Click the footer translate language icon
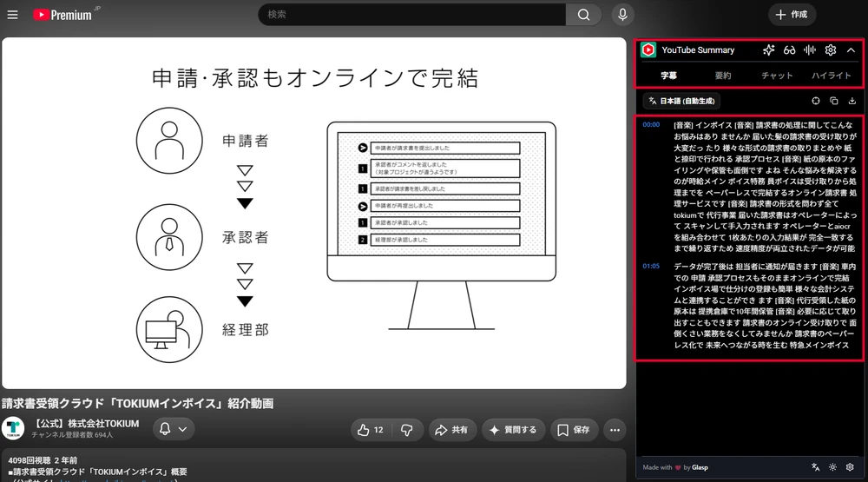868x482 pixels. pyautogui.click(x=815, y=467)
